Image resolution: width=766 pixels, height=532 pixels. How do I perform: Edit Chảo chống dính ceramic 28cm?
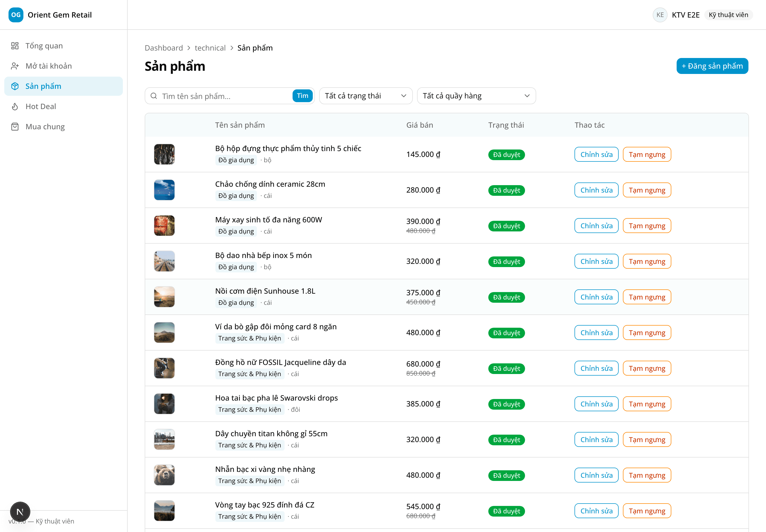596,190
